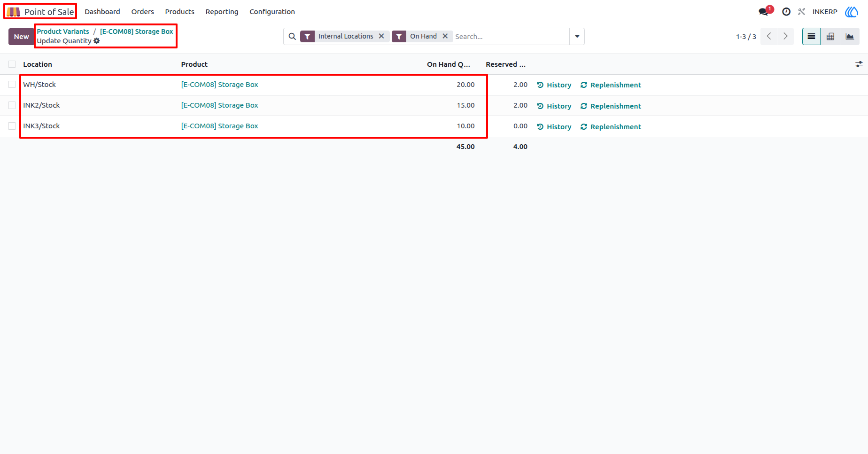Open the Products menu

point(180,12)
